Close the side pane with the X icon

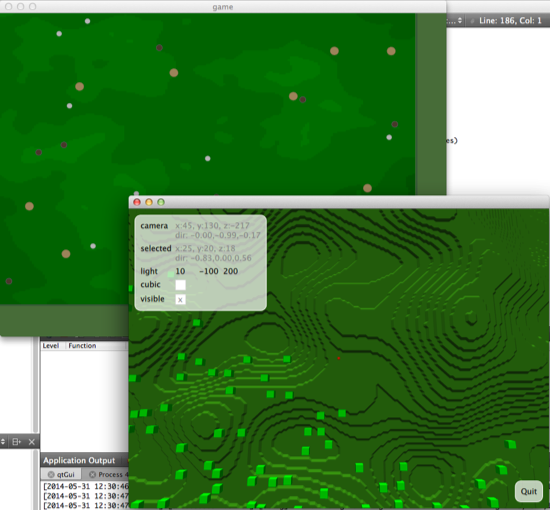point(32,442)
